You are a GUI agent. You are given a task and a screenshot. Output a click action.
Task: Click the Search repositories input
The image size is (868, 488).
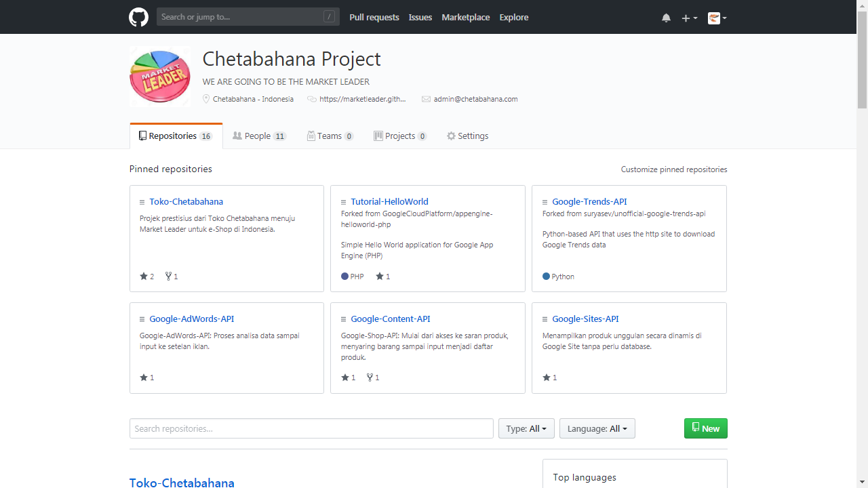[311, 428]
